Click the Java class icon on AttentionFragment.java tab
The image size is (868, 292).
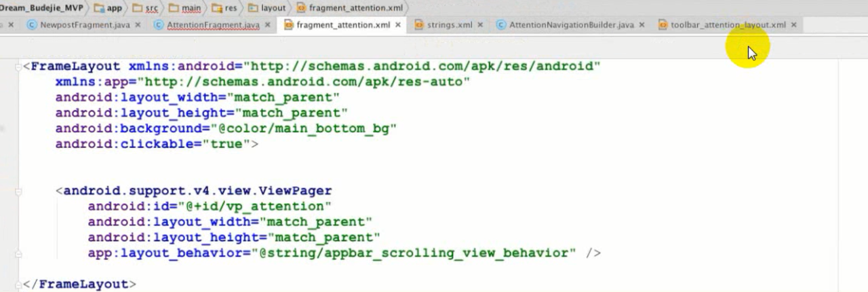tap(159, 25)
